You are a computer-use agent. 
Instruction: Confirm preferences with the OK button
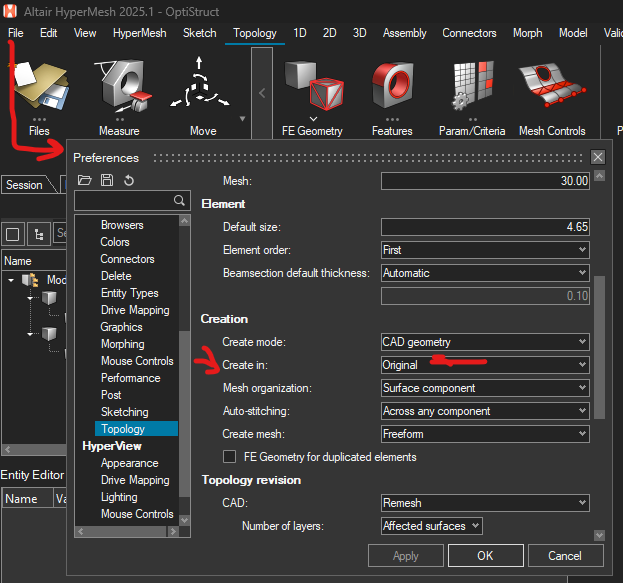click(486, 556)
